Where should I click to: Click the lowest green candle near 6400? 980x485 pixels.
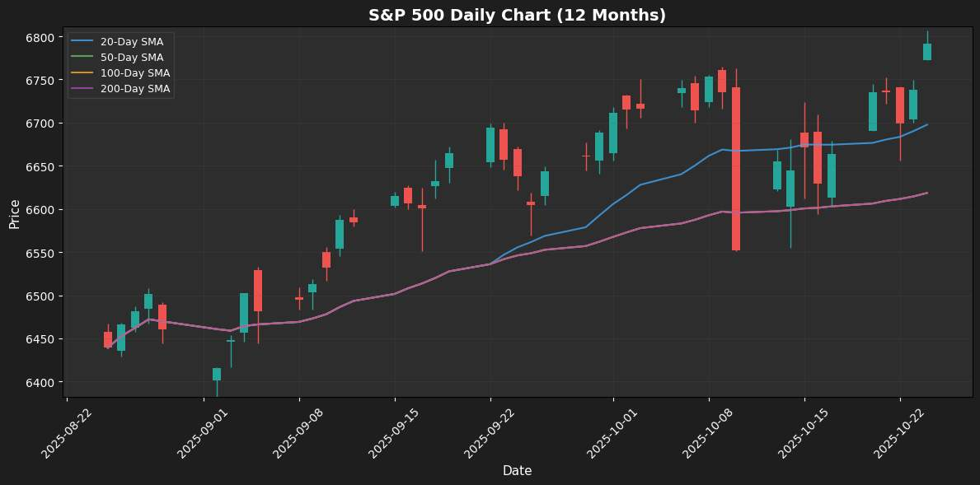pyautogui.click(x=217, y=374)
